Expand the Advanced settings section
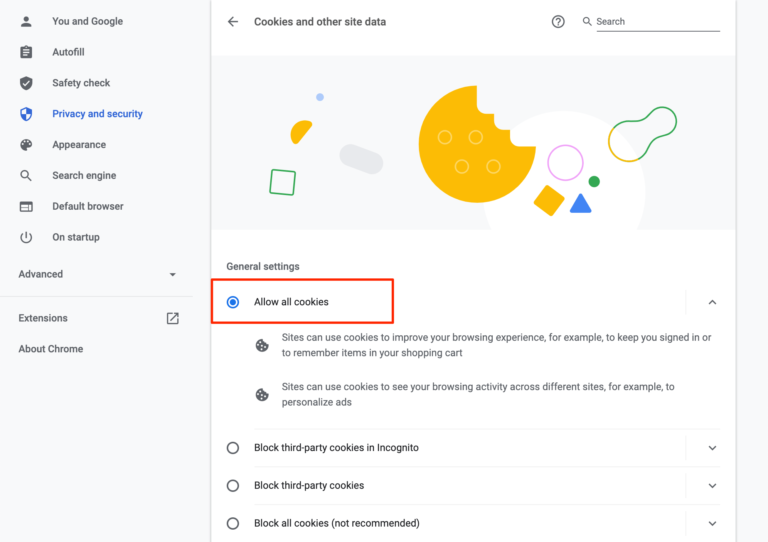Image resolution: width=768 pixels, height=542 pixels. point(98,274)
